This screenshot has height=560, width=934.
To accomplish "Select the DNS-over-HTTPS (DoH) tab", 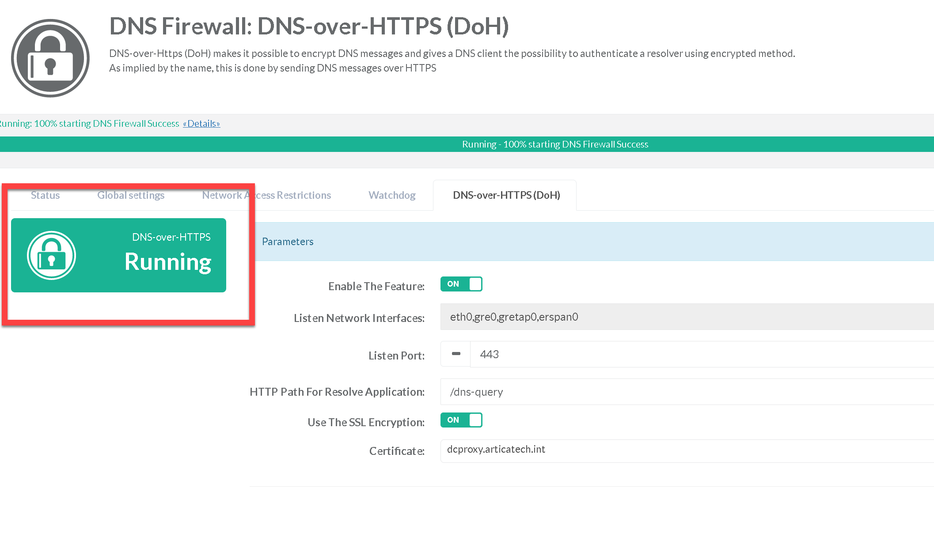I will pos(506,195).
